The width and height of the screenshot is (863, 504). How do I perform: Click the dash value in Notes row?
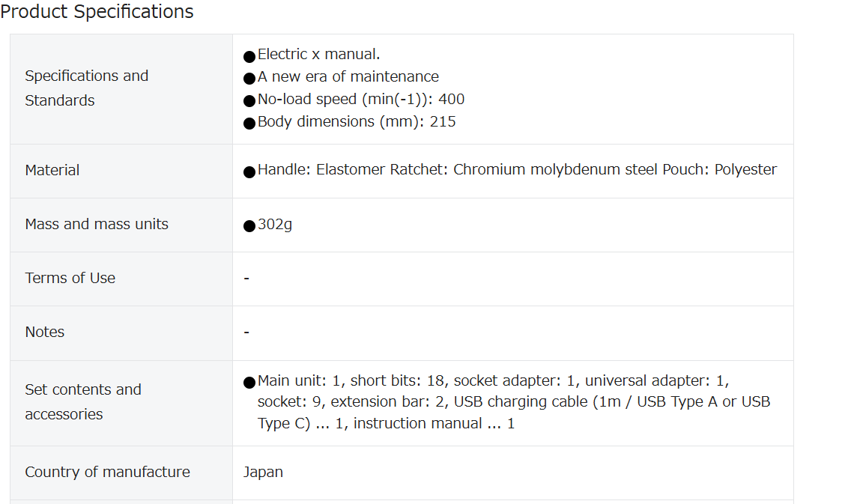[x=246, y=333]
